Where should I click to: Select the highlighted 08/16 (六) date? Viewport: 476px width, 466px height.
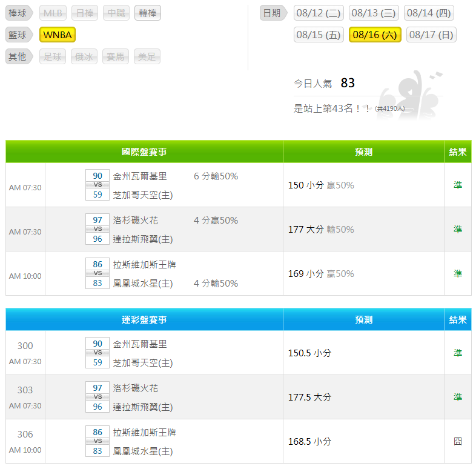pyautogui.click(x=375, y=35)
